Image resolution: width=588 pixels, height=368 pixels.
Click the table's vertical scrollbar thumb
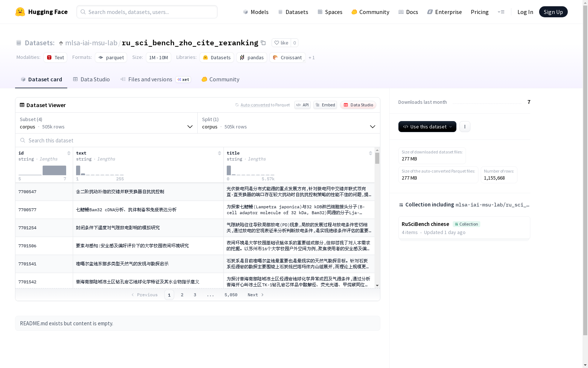(x=377, y=158)
